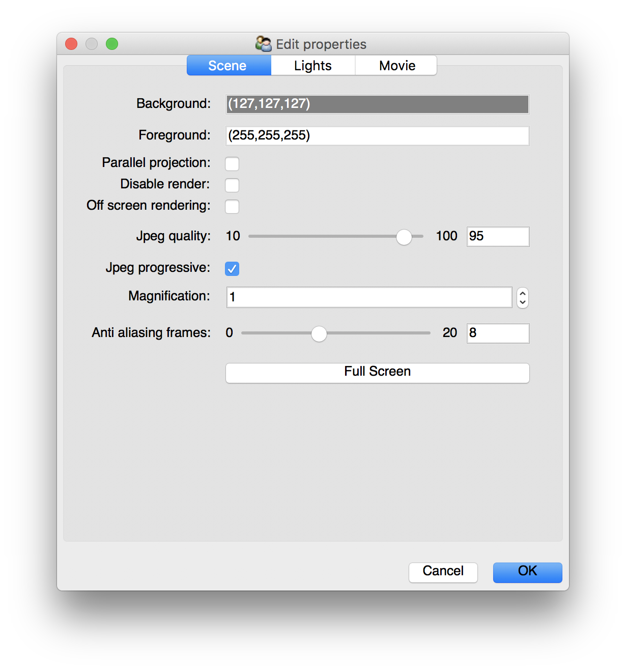Viewport: 626px width, 672px height.
Task: Click the gray Background color field
Action: 378,104
